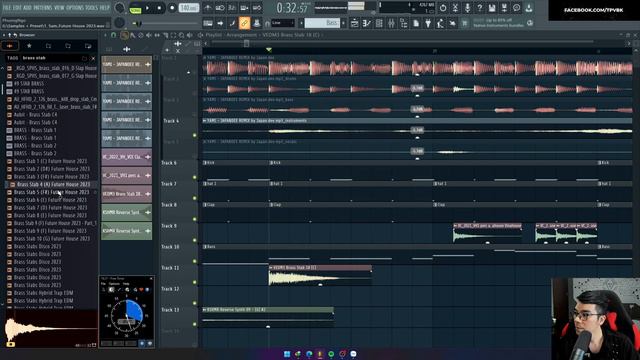Viewport: 640px width, 360px height.
Task: Open the EDIT menu
Action: (x=17, y=7)
